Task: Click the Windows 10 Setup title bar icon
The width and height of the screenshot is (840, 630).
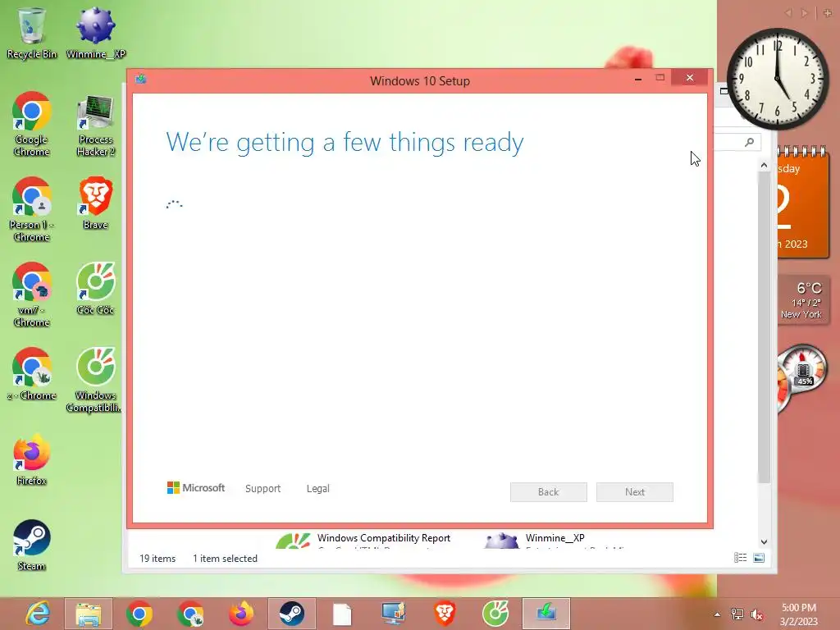Action: [x=141, y=80]
